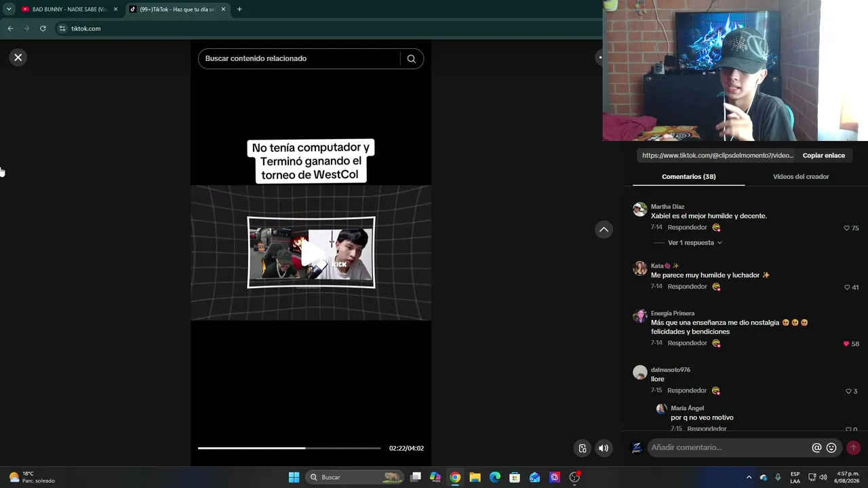868x488 pixels.
Task: Launch Microsoft Edge from the taskbar
Action: (495, 477)
